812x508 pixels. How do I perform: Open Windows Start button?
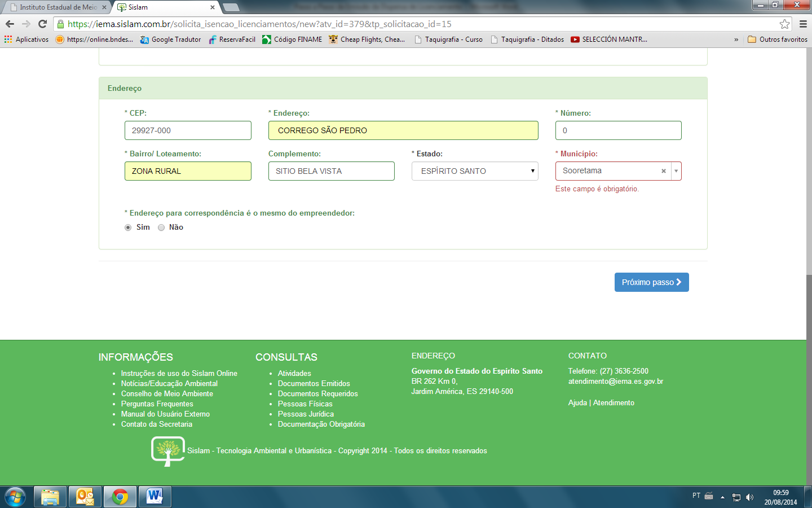coord(15,497)
